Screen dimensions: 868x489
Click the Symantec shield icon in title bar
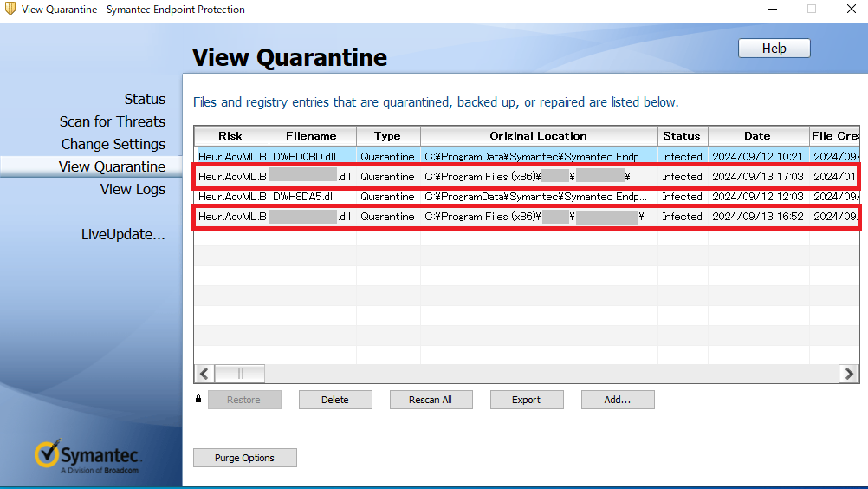coord(10,9)
